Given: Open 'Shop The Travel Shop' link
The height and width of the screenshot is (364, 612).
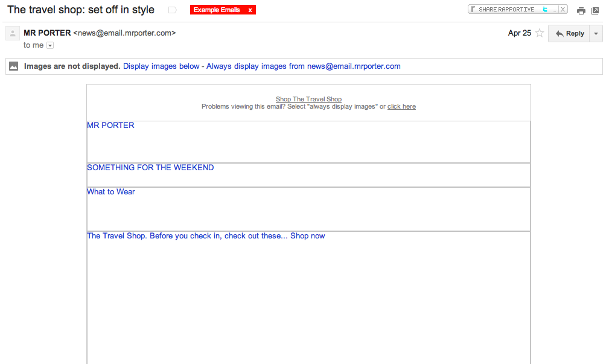Looking at the screenshot, I should pos(308,99).
